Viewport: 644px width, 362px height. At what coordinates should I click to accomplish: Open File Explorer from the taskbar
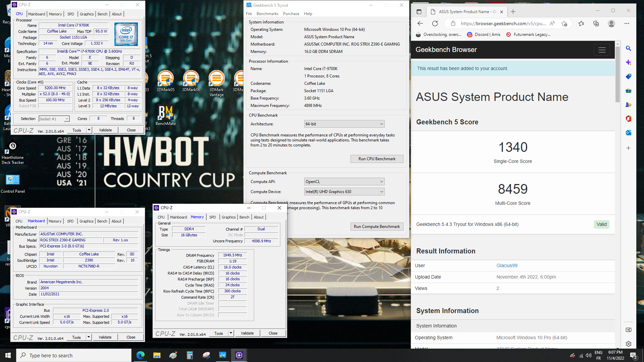157,355
